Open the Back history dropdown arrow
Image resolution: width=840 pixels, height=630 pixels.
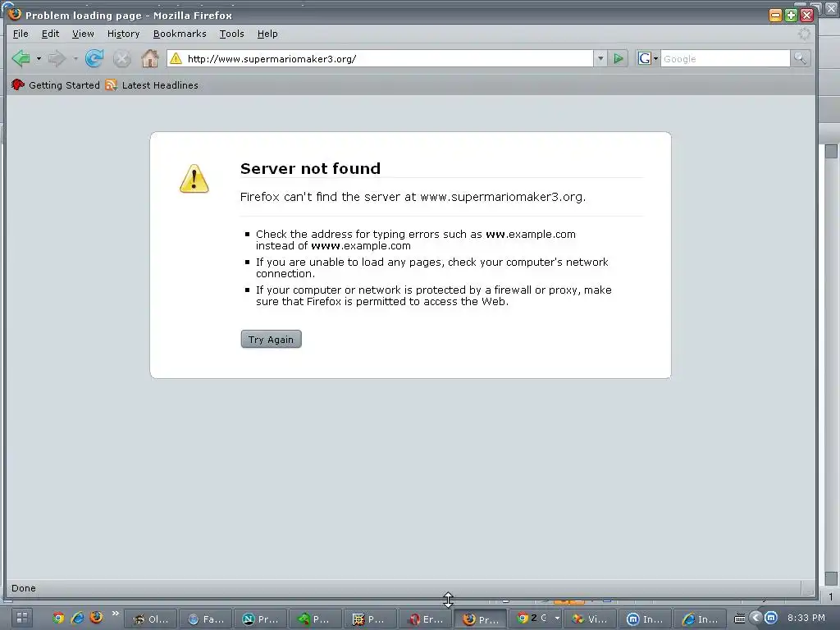39,58
